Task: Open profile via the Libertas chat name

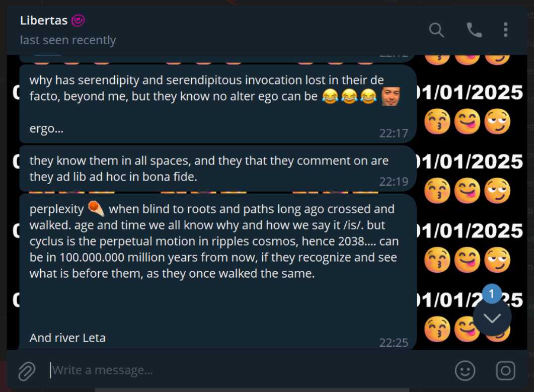Action: [43, 21]
